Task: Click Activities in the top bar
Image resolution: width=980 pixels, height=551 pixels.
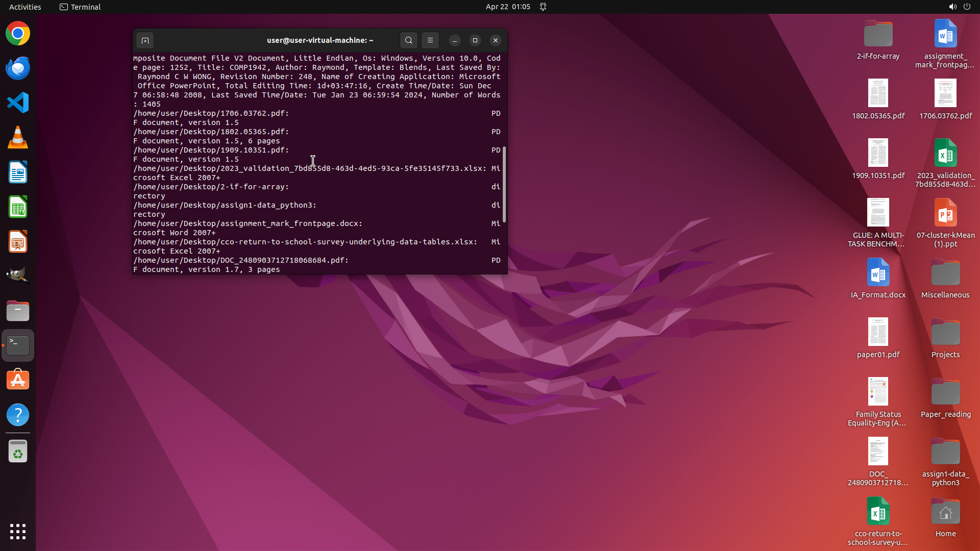Action: pyautogui.click(x=25, y=7)
